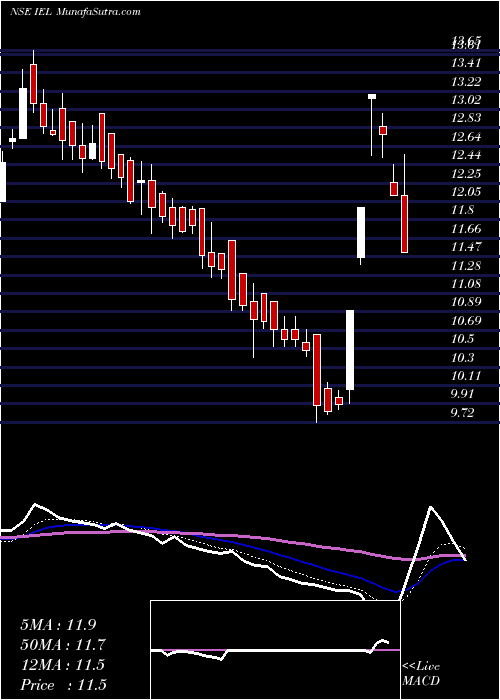Select the 13.22 price axis label
The width and height of the screenshot is (500, 700).
(x=466, y=82)
